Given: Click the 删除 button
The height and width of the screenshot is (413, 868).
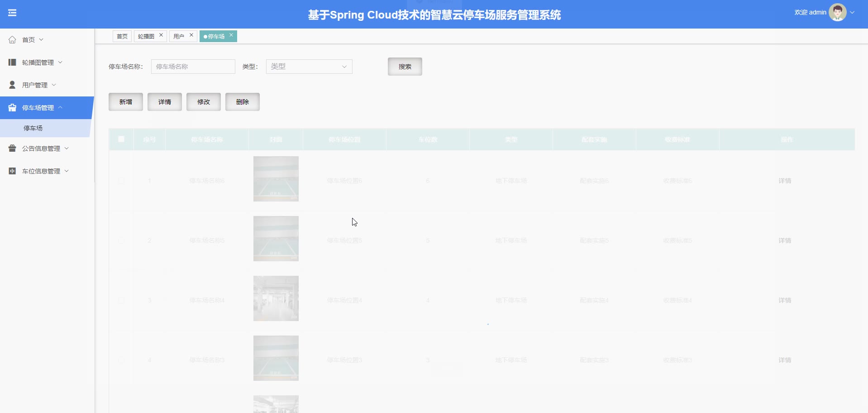Looking at the screenshot, I should click(x=243, y=102).
